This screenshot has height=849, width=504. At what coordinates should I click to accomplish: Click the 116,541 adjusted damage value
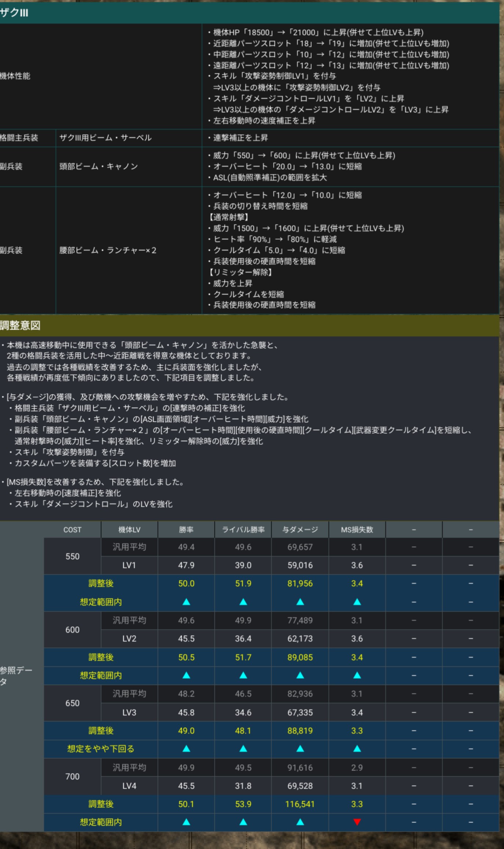click(300, 804)
